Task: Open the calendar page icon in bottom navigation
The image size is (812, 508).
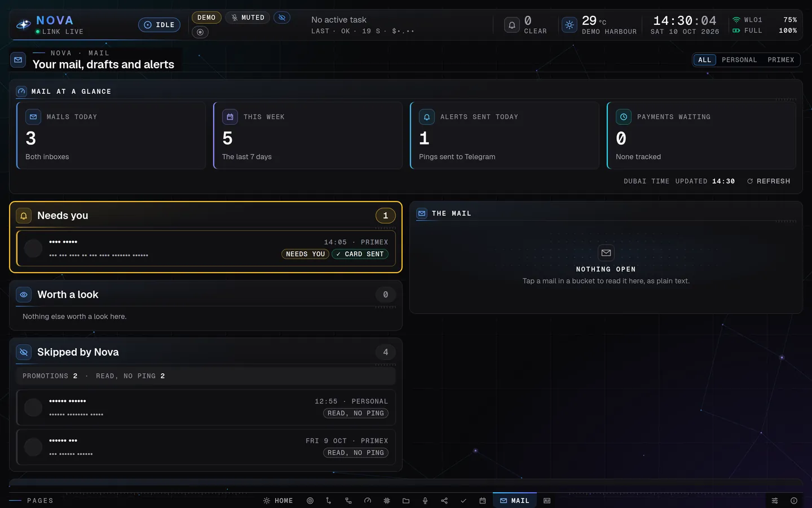Action: click(483, 501)
